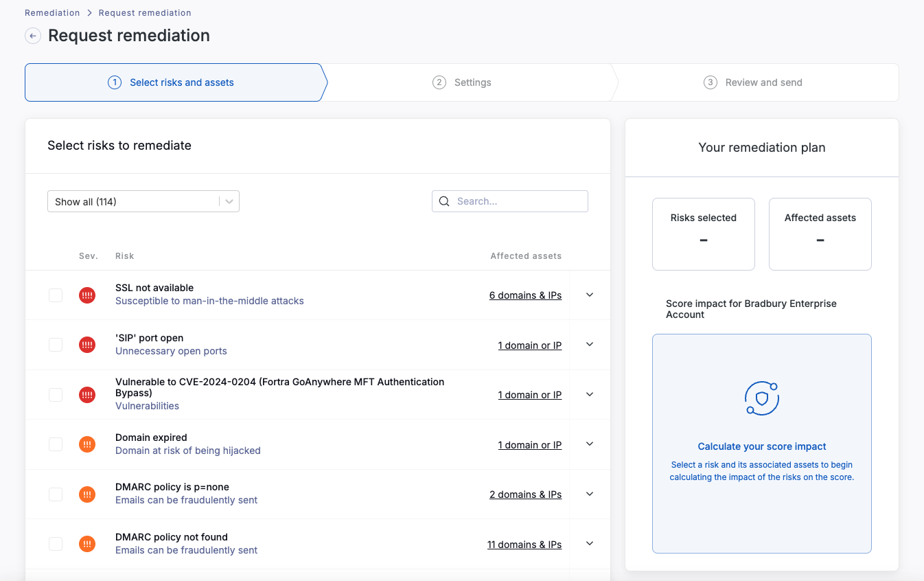Expand the SSL not available row
The height and width of the screenshot is (581, 924).
590,295
